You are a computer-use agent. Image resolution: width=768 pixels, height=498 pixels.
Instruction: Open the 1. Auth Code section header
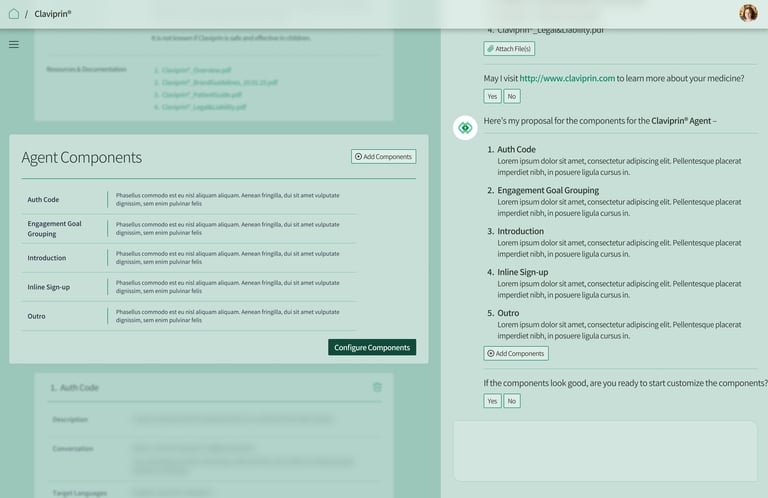[74, 387]
